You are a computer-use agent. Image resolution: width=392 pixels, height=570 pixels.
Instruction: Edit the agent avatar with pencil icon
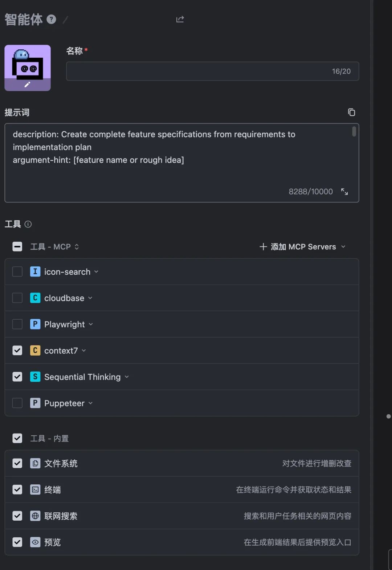(x=27, y=85)
